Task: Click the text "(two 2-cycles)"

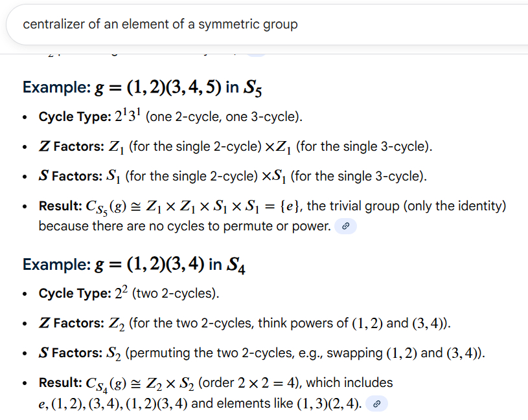Action: click(x=177, y=294)
